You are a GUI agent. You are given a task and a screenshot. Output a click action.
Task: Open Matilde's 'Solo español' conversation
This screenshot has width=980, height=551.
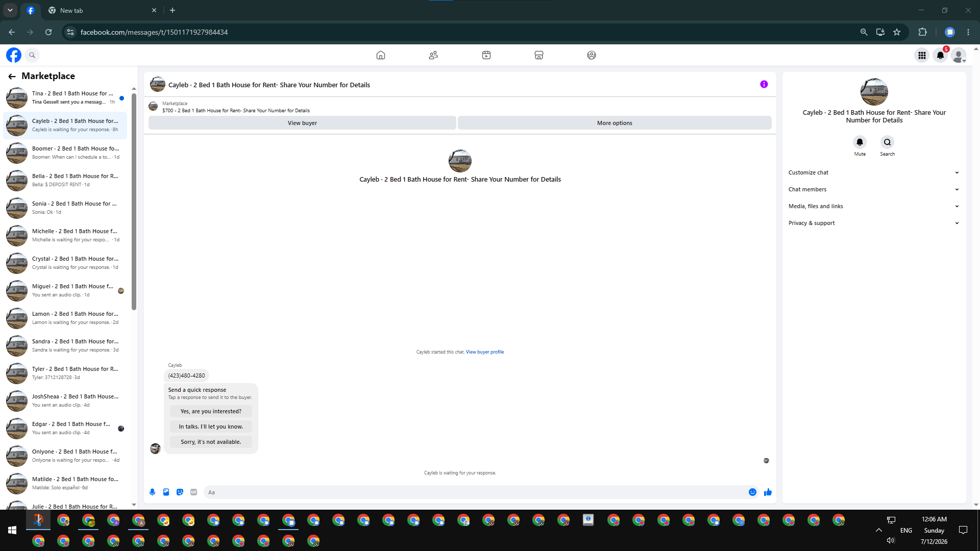65,483
